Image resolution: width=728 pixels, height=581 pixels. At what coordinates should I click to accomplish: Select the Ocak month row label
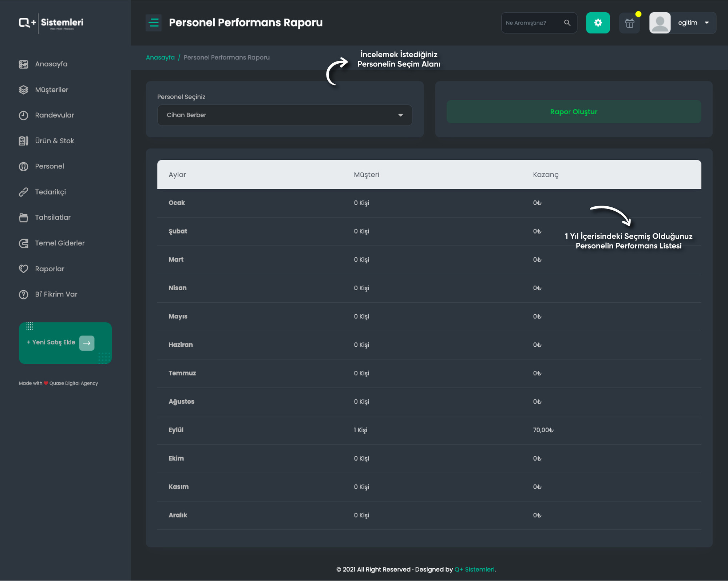[177, 203]
